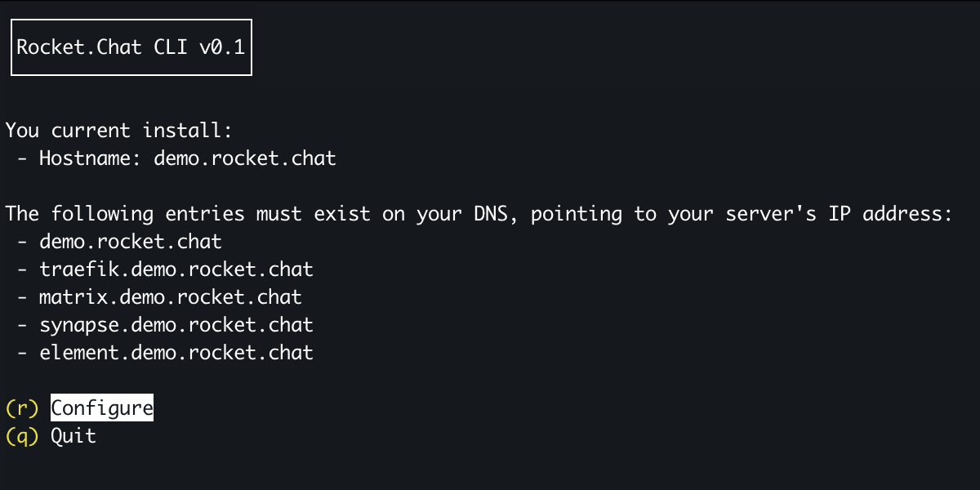Click the dash before traefik.demo.rocket.chat

point(22,269)
